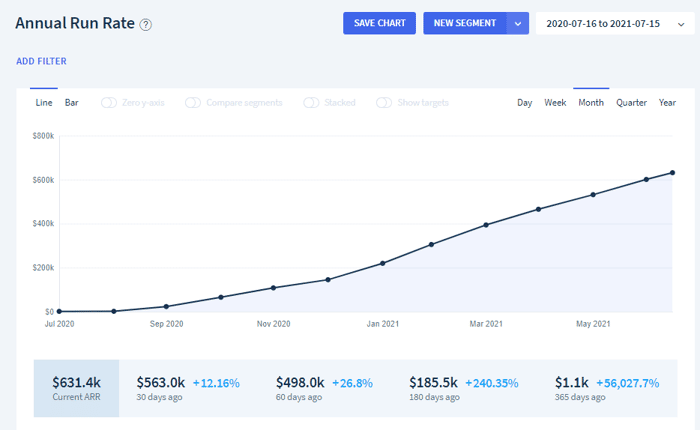The height and width of the screenshot is (430, 700).
Task: Select the Current ARR $631.4k tile
Action: point(76,388)
